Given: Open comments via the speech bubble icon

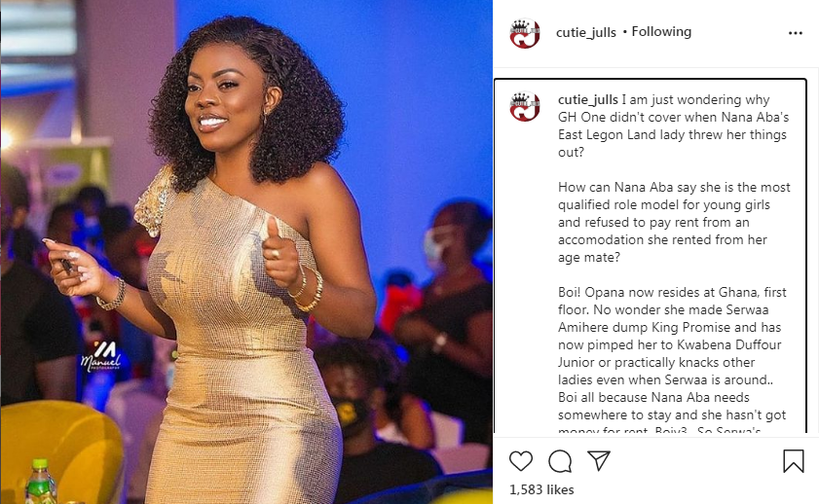Looking at the screenshot, I should [560, 461].
